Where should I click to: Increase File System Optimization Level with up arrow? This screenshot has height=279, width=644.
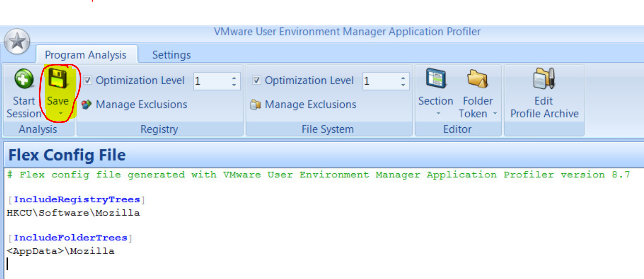(403, 77)
